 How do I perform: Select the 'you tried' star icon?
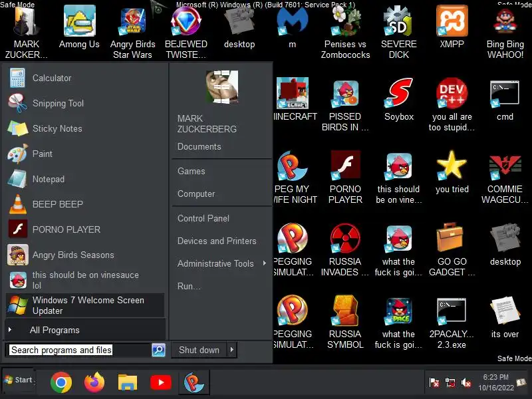[452, 172]
